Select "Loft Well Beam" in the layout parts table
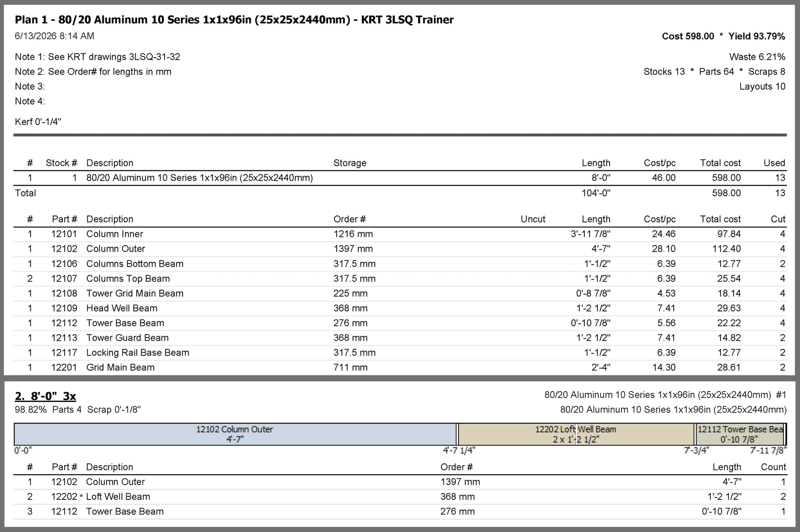This screenshot has width=800, height=532. (x=118, y=497)
